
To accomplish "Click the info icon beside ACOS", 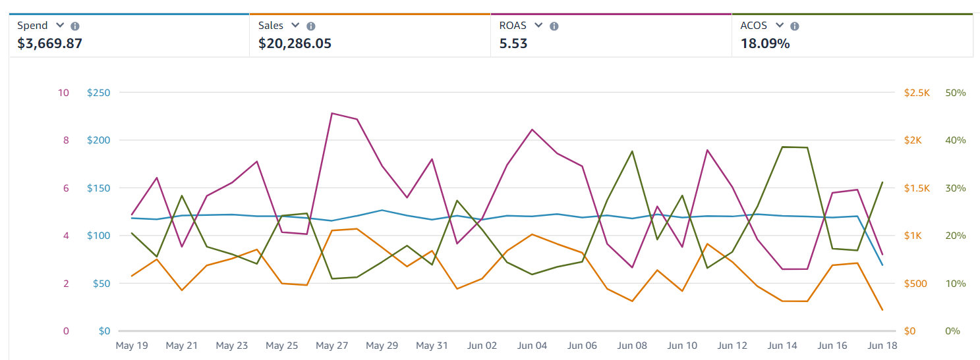I will click(x=795, y=26).
